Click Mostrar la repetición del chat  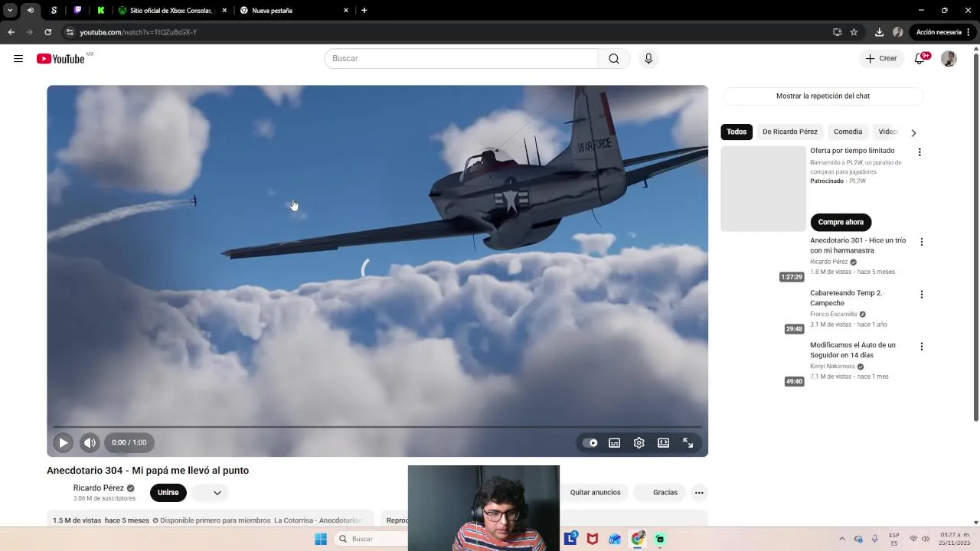[823, 96]
